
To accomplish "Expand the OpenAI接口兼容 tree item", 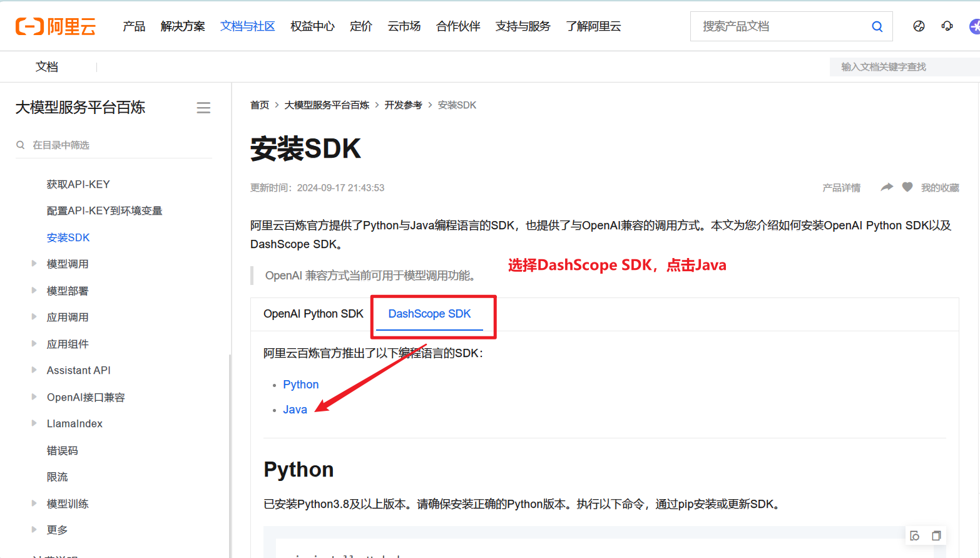I will tap(34, 397).
